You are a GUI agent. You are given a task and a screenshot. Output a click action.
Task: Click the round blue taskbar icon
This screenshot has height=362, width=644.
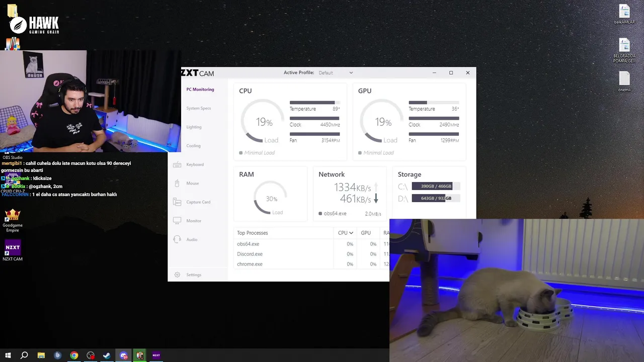[x=57, y=355]
